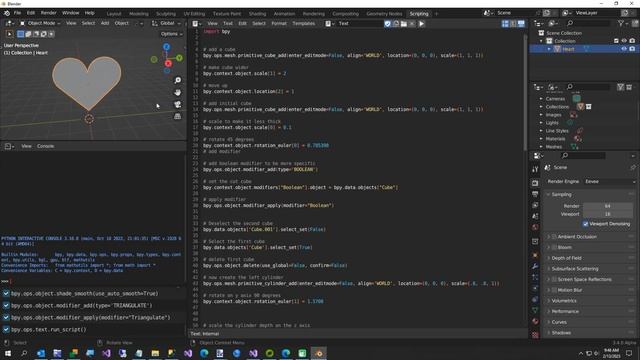The image size is (640, 360).
Task: Click the outliner search field
Action: click(x=589, y=23)
